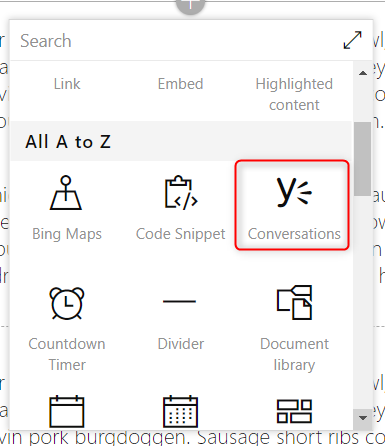Click the Countdown Timer label text
Viewport: 385px width, 446px height.
67,354
